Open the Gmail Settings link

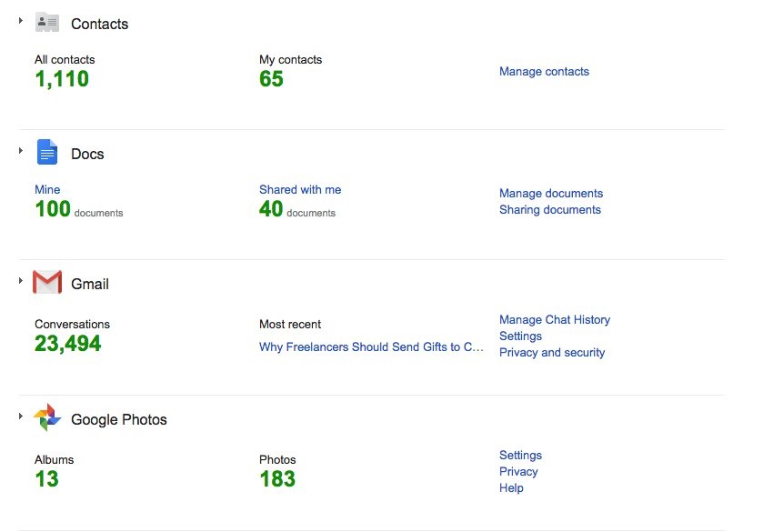pos(520,336)
